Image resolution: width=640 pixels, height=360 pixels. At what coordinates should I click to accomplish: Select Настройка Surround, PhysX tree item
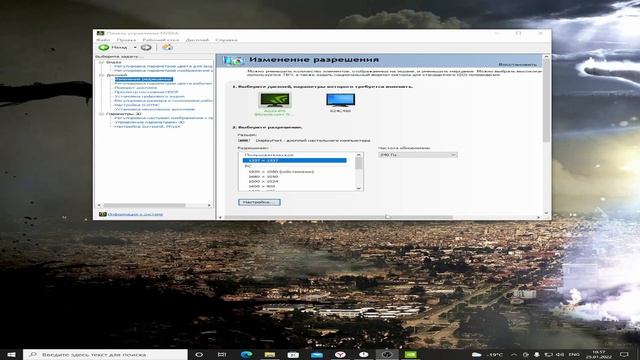[147, 127]
